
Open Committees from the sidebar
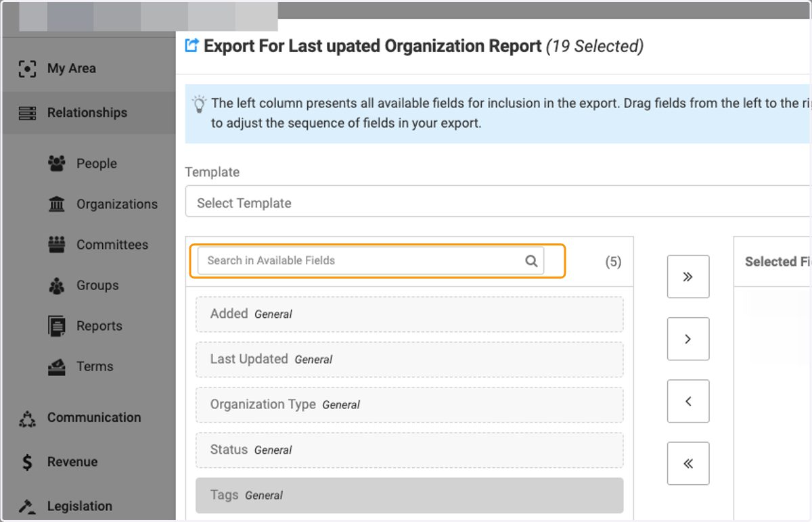pyautogui.click(x=112, y=245)
